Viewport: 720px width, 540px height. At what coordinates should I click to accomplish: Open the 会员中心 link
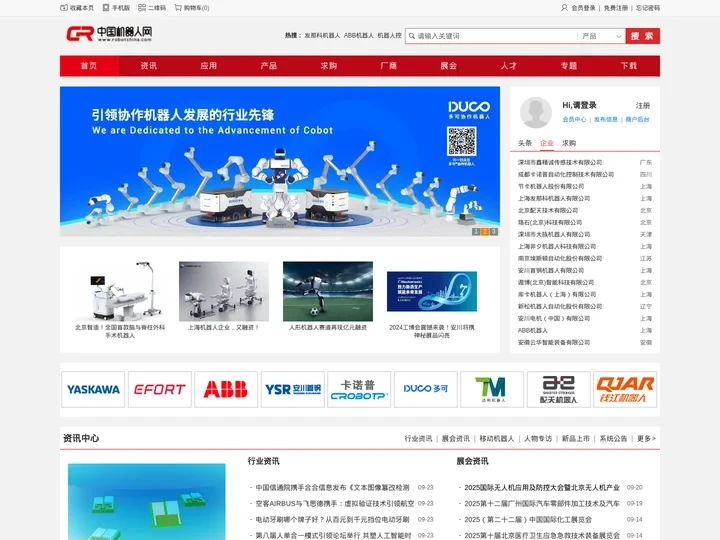click(574, 119)
